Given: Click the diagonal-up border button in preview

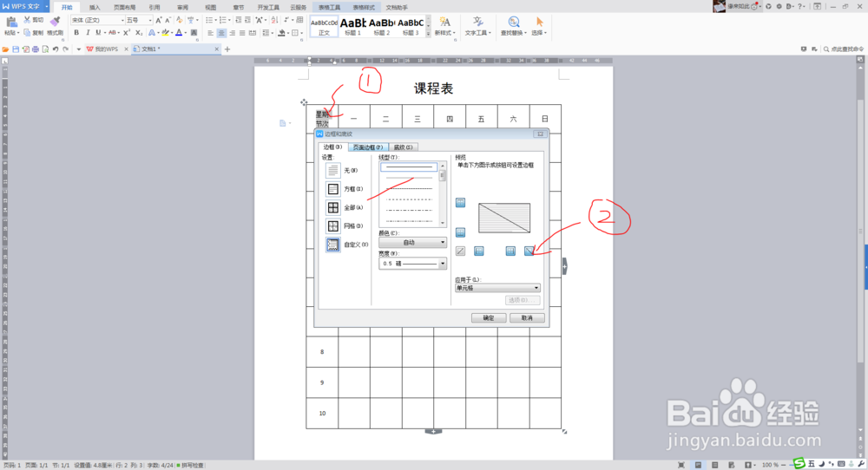Looking at the screenshot, I should [x=460, y=251].
